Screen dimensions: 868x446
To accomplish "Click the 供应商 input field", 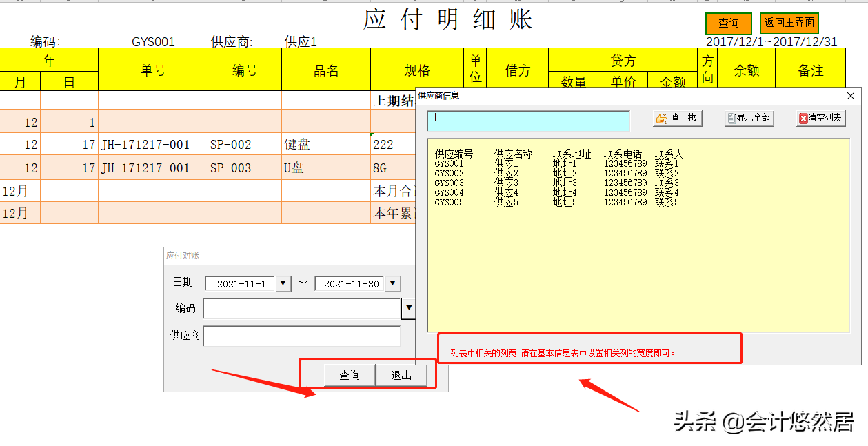I will tap(301, 336).
